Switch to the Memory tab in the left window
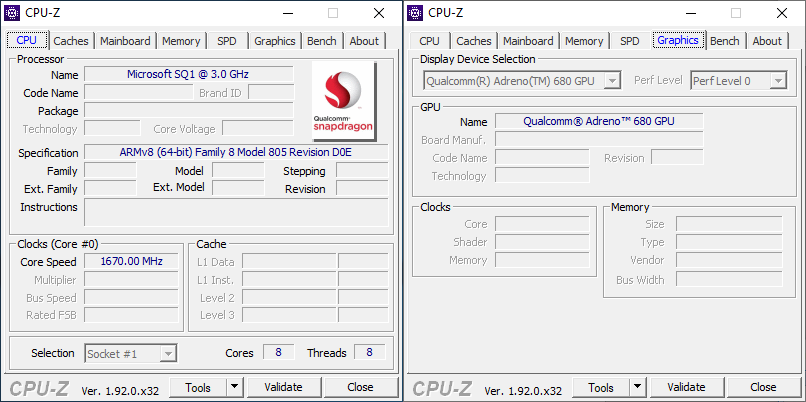 [x=181, y=41]
